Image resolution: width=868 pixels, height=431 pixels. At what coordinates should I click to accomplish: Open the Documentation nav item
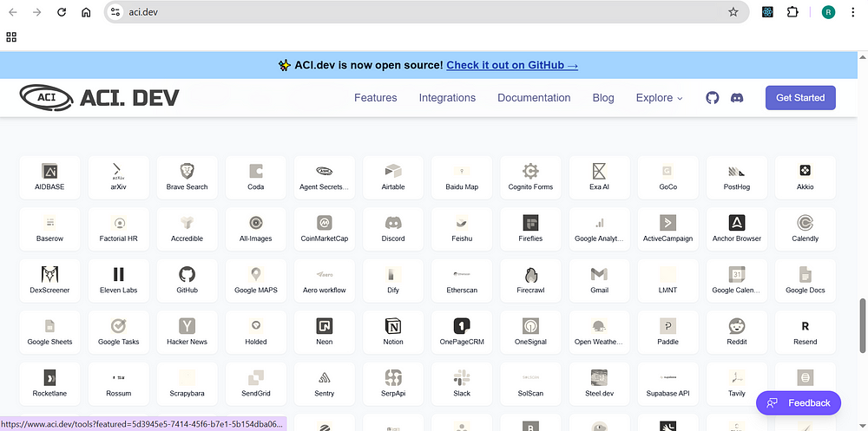(x=534, y=98)
